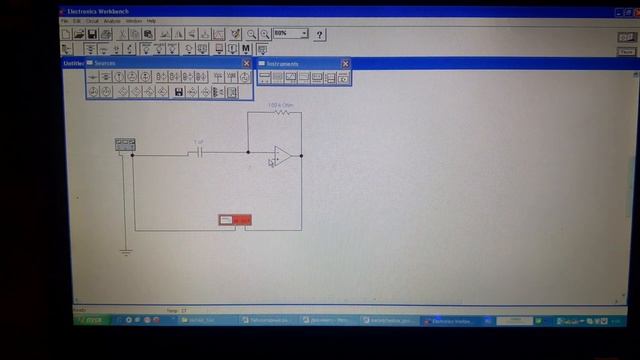The image size is (640, 360).
Task: Pick the Ground symbol in Sources palette
Action: [93, 77]
